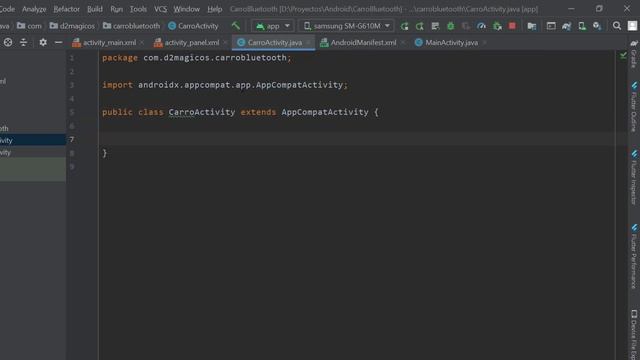Click the green Debug app bug icon

click(x=451, y=26)
